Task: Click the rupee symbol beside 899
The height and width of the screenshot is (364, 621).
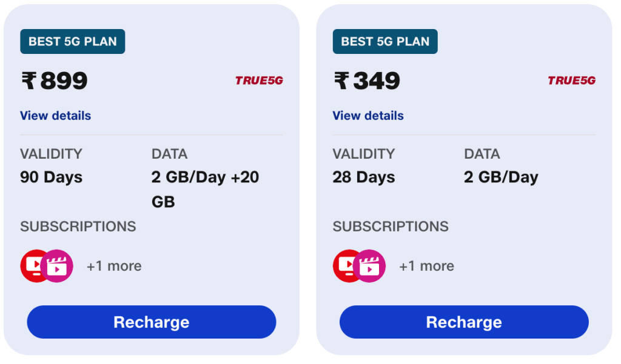Action: click(29, 81)
